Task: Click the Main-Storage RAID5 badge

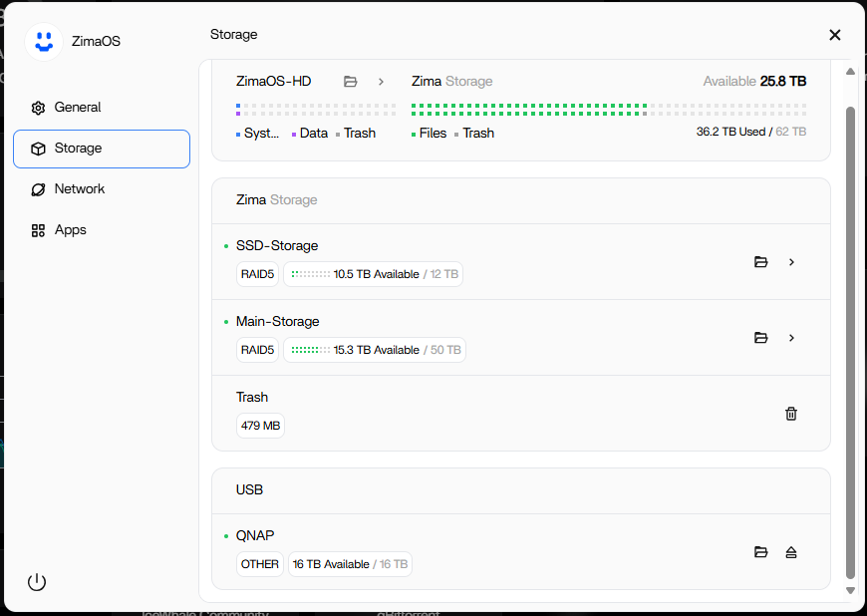Action: coord(258,350)
